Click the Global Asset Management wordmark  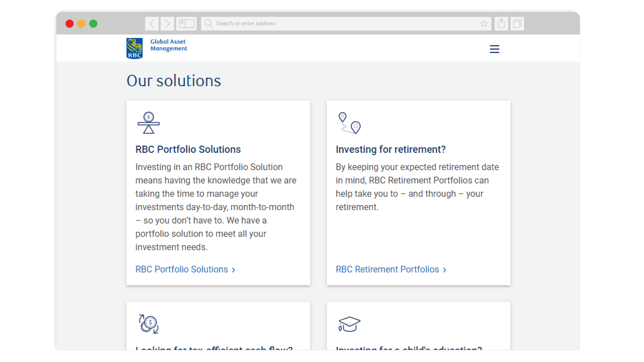tap(169, 45)
